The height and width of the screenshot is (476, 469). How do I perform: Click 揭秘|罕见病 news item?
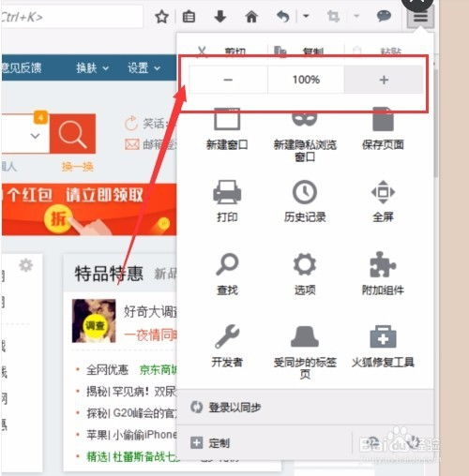[131, 391]
